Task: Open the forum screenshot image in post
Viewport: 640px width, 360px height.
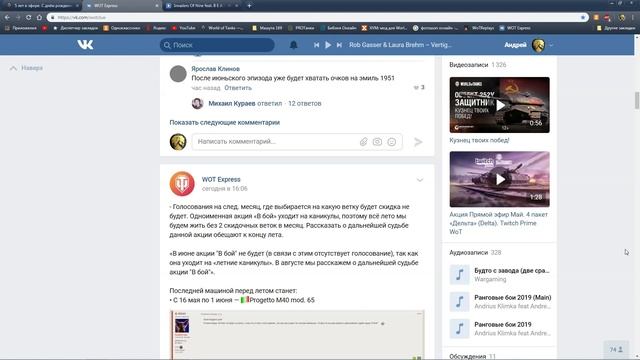Action: coord(297,335)
